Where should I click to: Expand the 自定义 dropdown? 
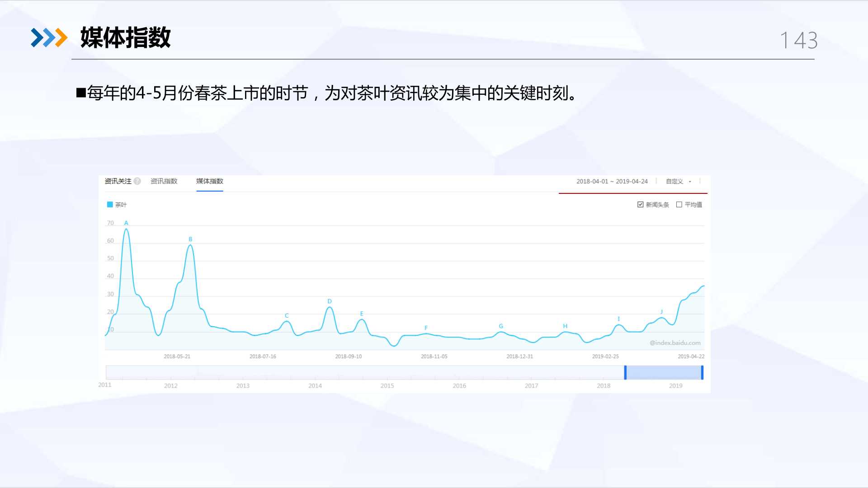(678, 181)
